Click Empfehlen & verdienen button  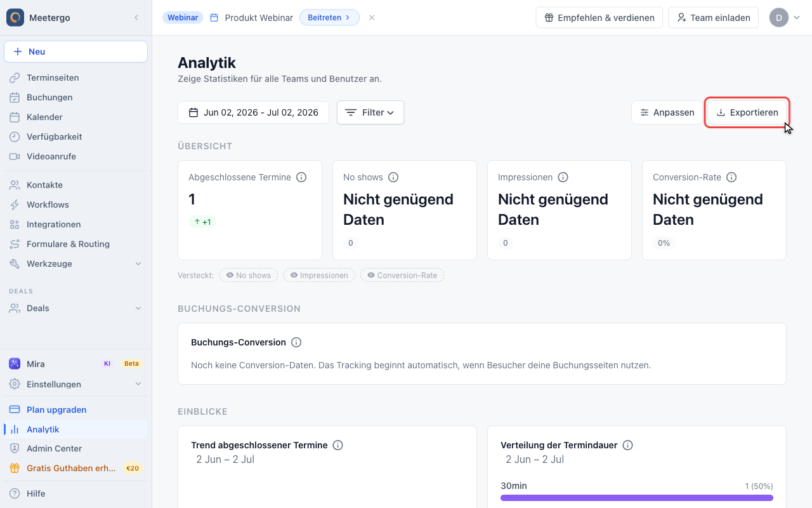pyautogui.click(x=599, y=18)
